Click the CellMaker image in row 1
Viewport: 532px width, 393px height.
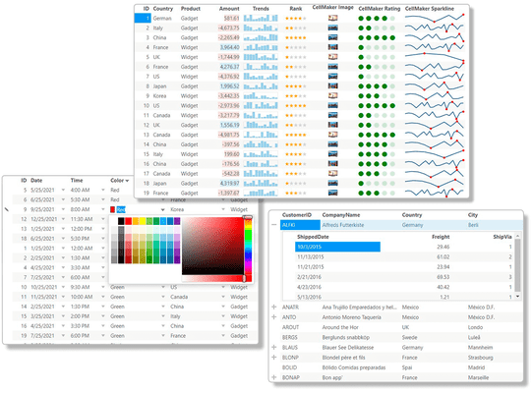coord(332,19)
